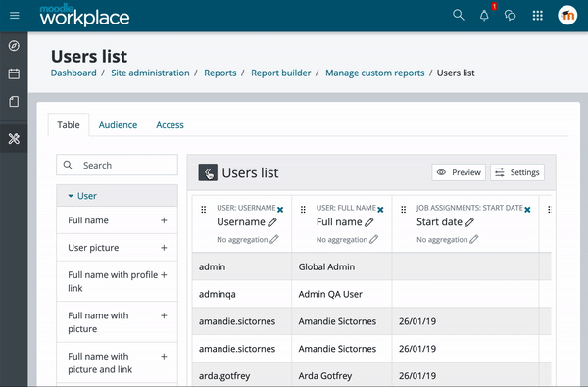This screenshot has height=387, width=588.
Task: Edit aggregation for Username column
Action: point(274,239)
